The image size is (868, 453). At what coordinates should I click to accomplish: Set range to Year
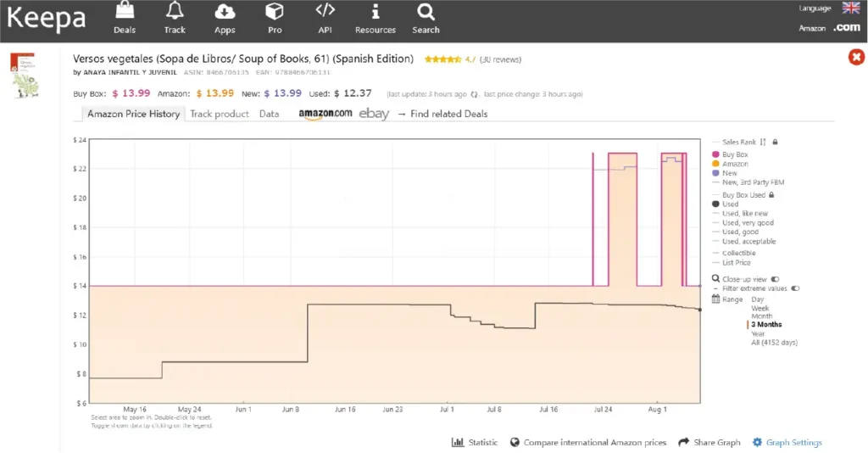[x=758, y=334]
